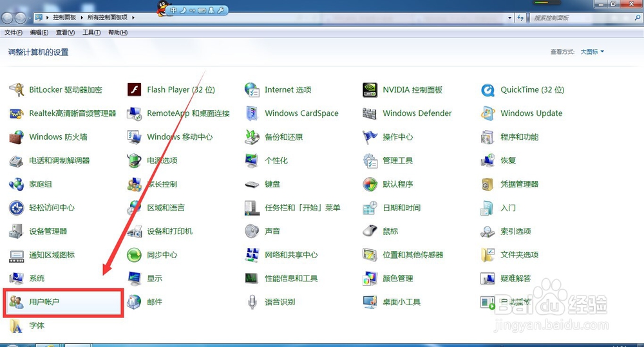644x347 pixels.
Task: Click the Windows 防火墙 icon
Action: click(x=17, y=136)
